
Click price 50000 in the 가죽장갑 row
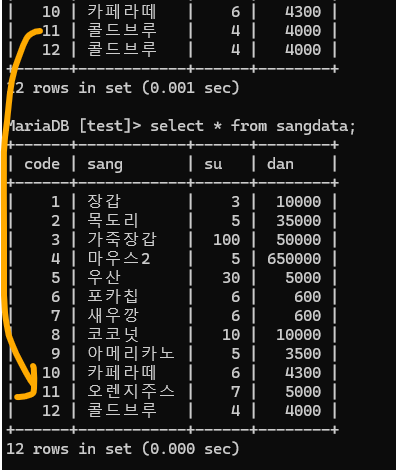299,240
